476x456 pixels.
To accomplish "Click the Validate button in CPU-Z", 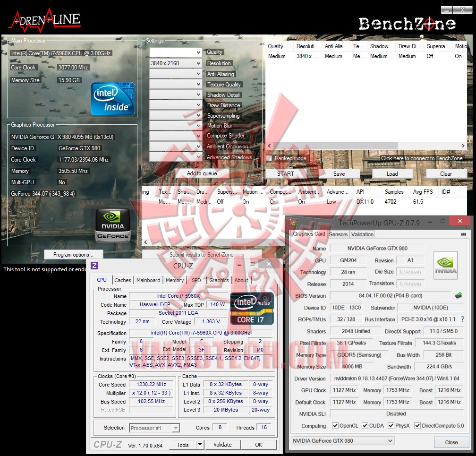I will pyautogui.click(x=222, y=445).
